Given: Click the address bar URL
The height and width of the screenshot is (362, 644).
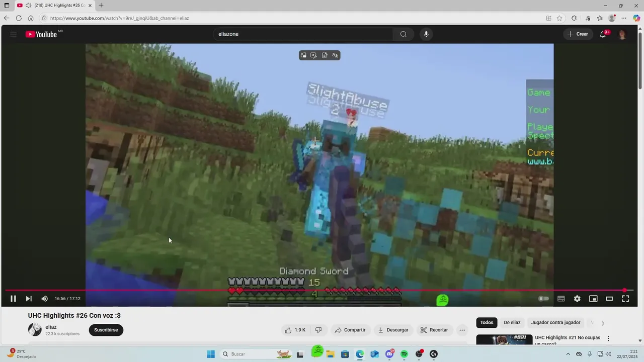Looking at the screenshot, I should (x=119, y=18).
